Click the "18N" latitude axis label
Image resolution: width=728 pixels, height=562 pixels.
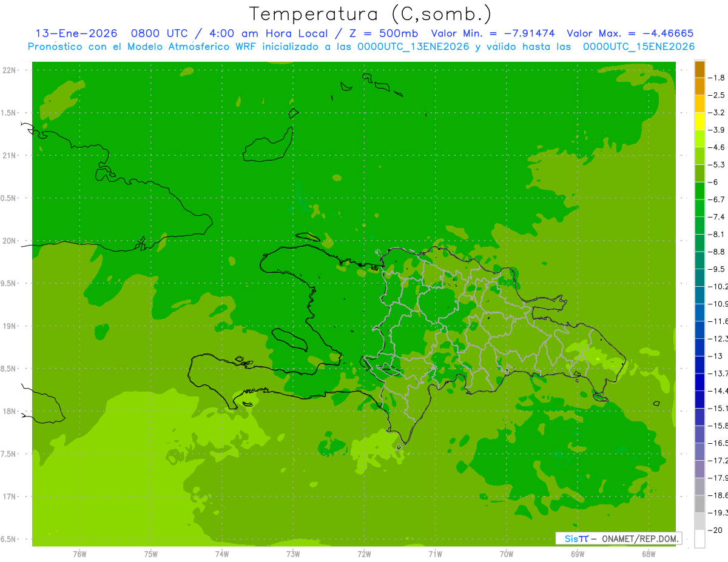(10, 412)
